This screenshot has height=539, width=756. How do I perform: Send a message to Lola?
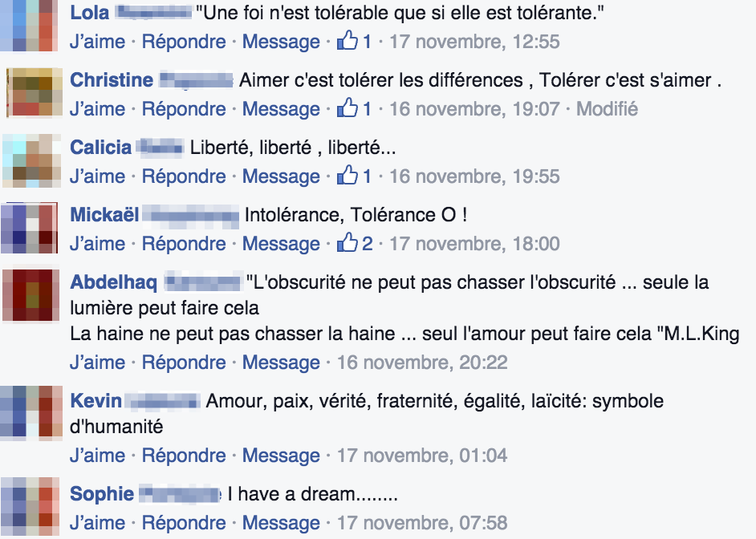pyautogui.click(x=281, y=42)
